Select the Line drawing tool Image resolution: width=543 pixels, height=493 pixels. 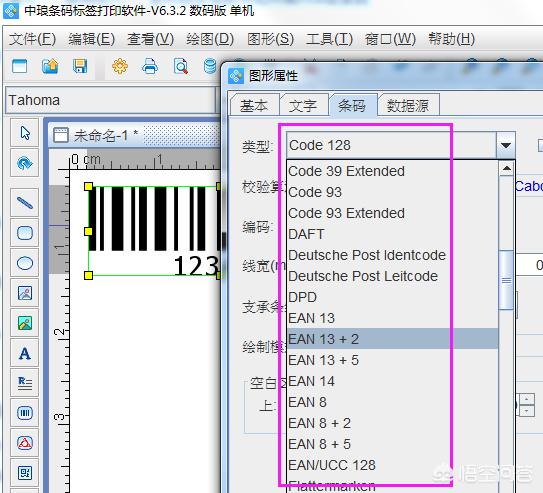(25, 203)
